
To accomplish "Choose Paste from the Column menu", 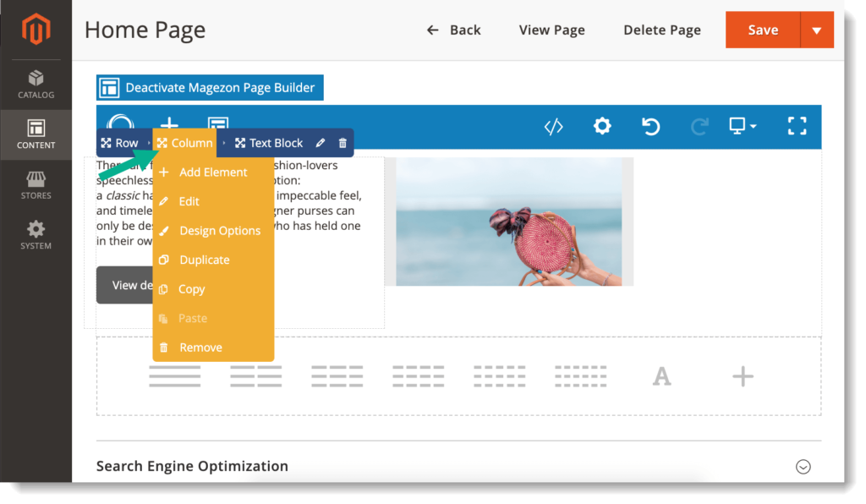I will 213,319.
